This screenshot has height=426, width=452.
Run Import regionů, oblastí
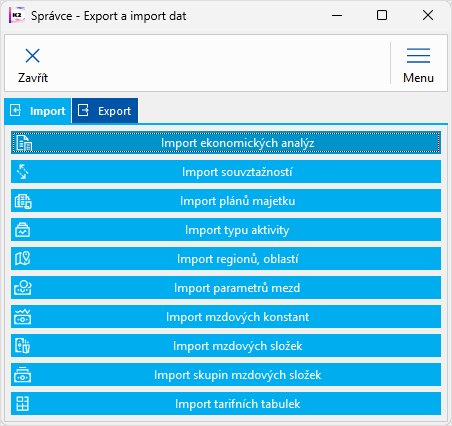click(x=226, y=259)
